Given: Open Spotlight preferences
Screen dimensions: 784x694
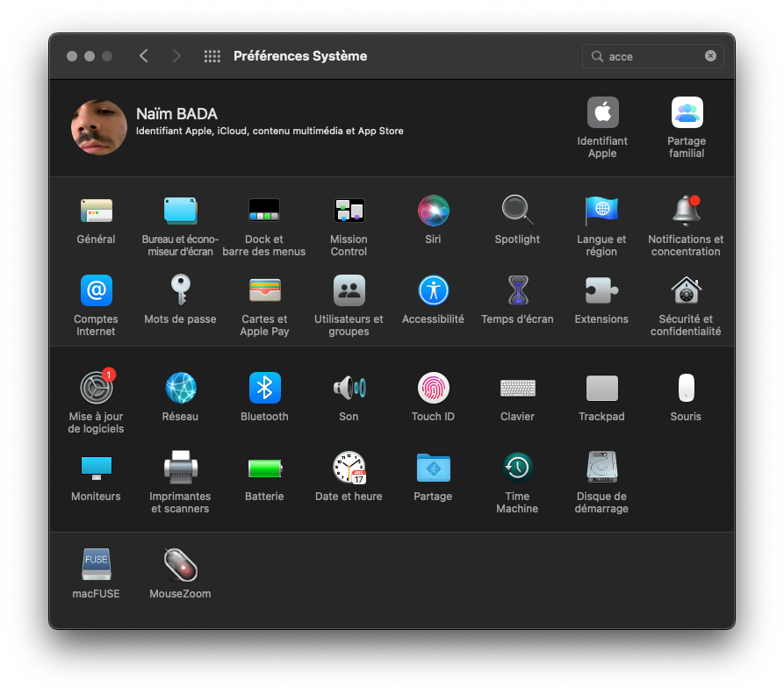Looking at the screenshot, I should click(x=517, y=211).
